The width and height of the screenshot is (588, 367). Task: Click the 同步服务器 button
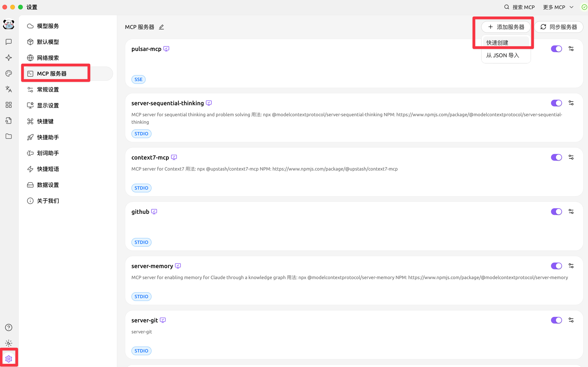pos(558,27)
